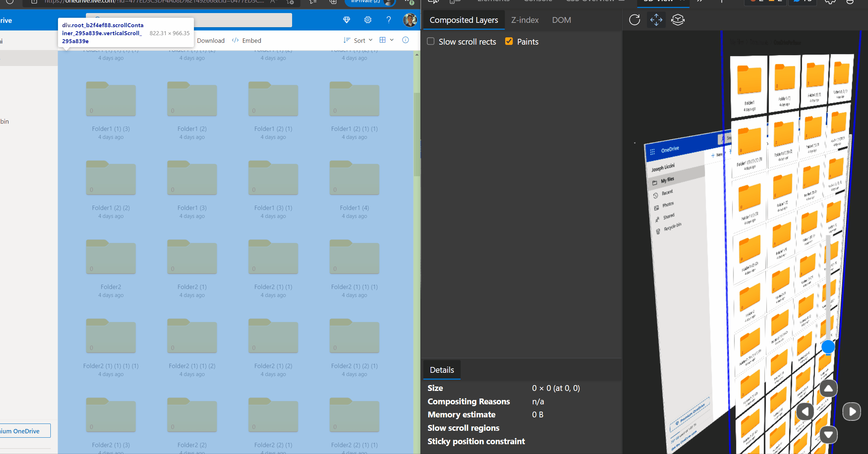Viewport: 868px width, 454px height.
Task: Switch to the Z-index tab
Action: tap(525, 20)
